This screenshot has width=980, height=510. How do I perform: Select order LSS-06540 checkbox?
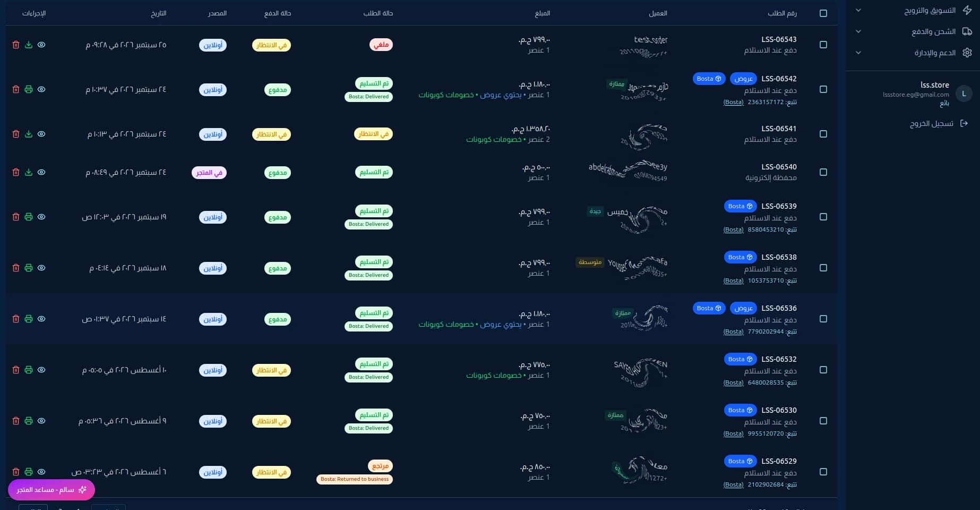(x=823, y=173)
